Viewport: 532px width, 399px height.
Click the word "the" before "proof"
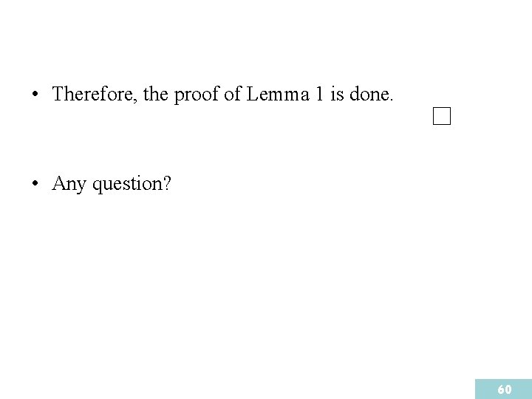pyautogui.click(x=156, y=95)
